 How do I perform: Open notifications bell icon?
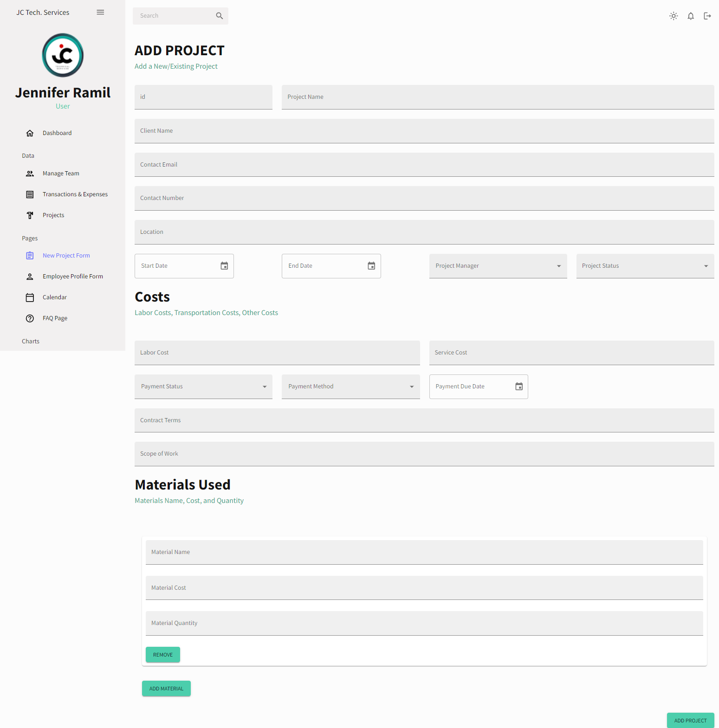tap(691, 16)
